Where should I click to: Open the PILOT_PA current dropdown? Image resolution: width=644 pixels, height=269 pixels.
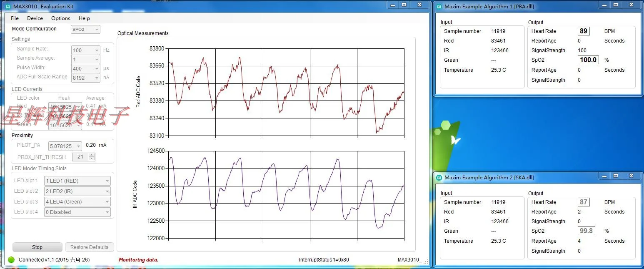tap(65, 146)
